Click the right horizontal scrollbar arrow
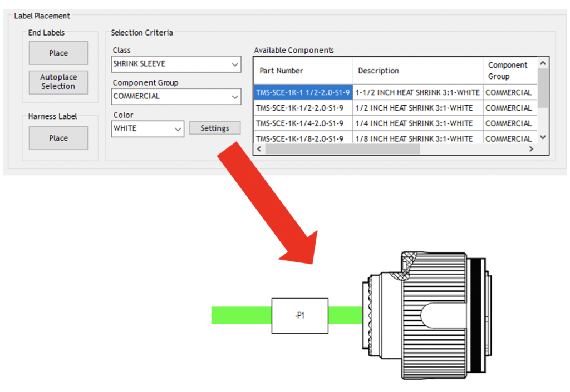 point(531,149)
